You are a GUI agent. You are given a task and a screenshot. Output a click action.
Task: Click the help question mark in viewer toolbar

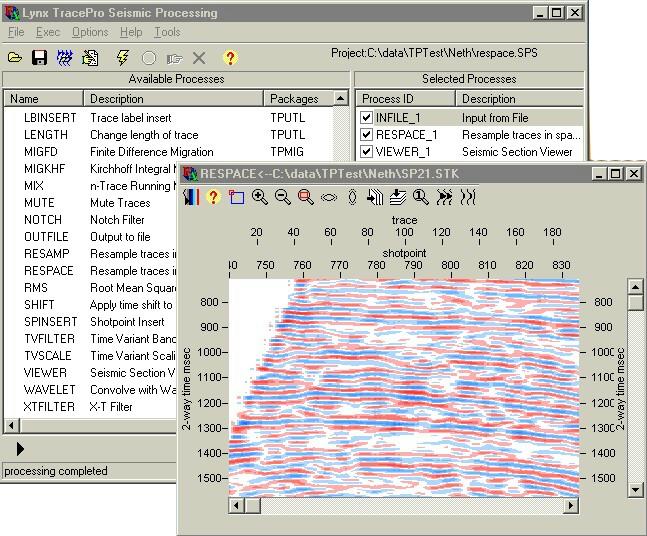(213, 197)
